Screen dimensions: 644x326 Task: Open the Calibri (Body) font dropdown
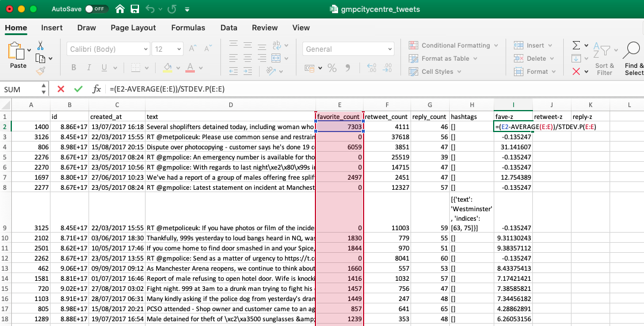(108, 49)
